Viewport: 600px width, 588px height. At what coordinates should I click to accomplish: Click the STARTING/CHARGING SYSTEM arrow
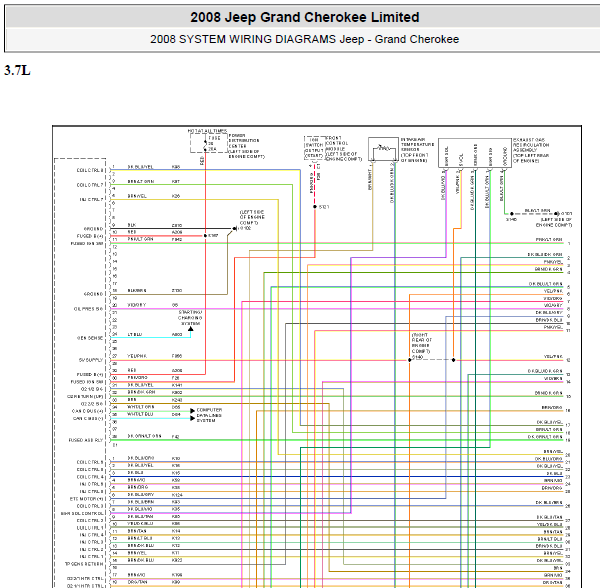click(191, 329)
